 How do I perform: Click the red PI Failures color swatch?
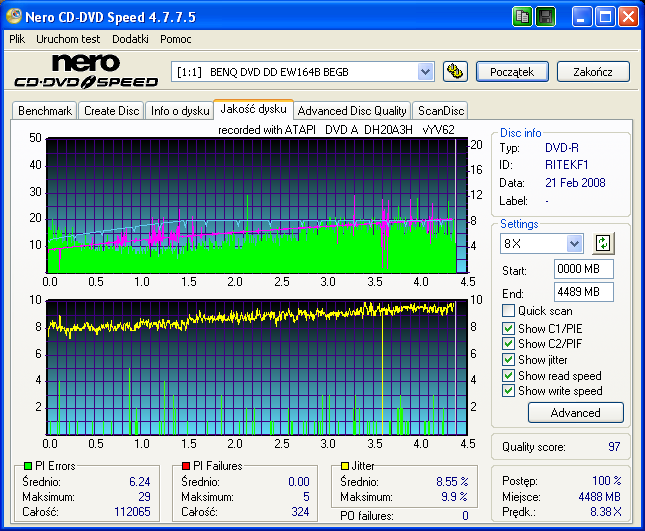tap(186, 466)
